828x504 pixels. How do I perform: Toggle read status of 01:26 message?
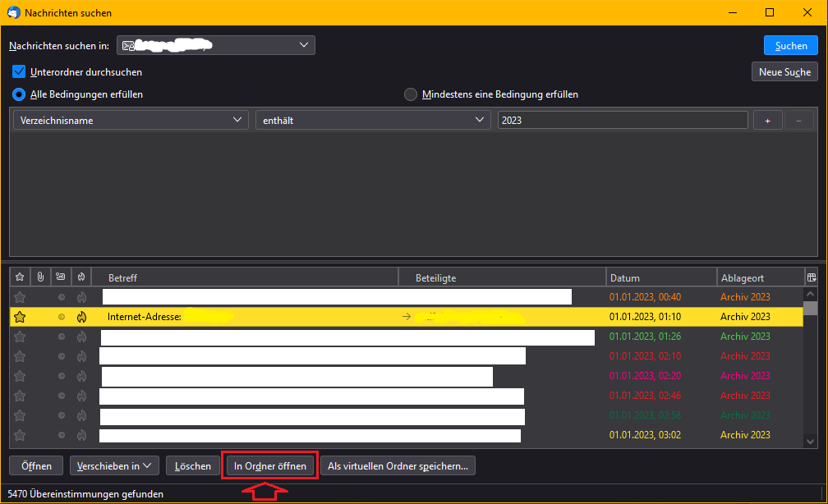(62, 337)
